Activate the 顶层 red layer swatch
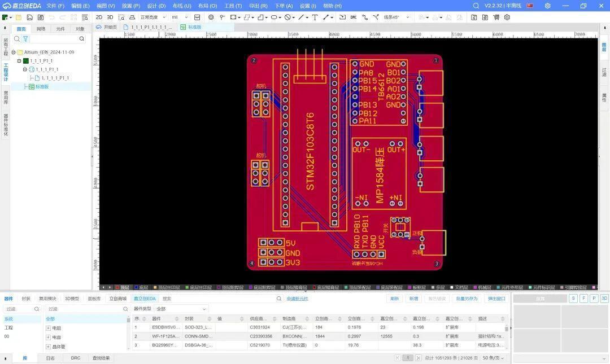 point(118,287)
